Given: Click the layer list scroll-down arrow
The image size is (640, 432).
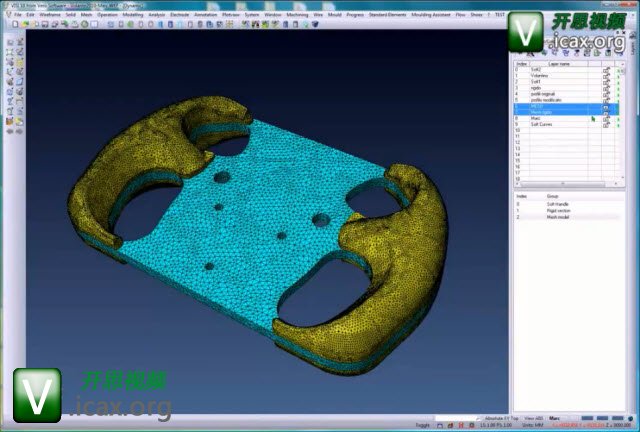Looking at the screenshot, I should click(622, 178).
